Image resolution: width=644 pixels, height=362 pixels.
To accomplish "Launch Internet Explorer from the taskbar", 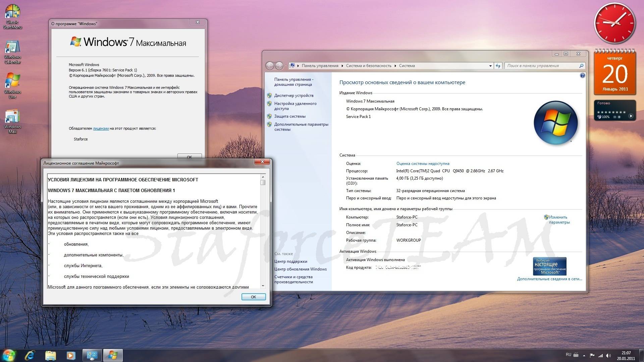I will coord(30,355).
